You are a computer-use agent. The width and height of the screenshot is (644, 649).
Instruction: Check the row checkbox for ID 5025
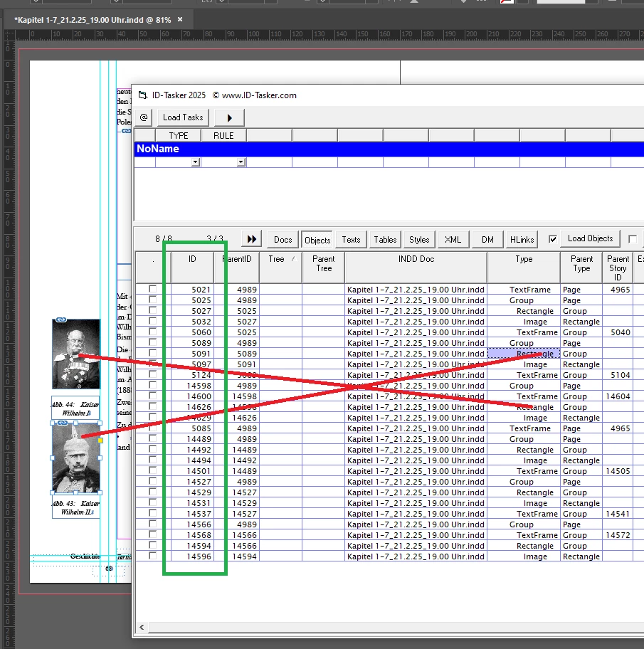[153, 300]
